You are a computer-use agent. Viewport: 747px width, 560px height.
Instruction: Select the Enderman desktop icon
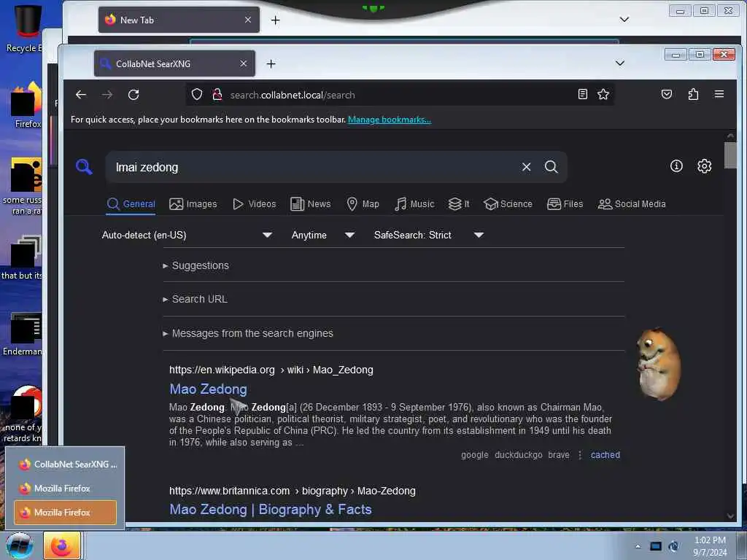23,334
